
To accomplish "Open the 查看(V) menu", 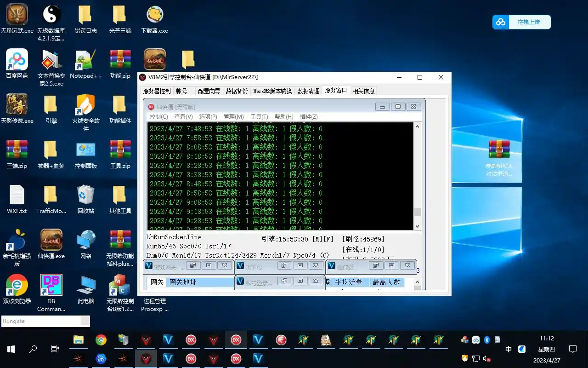I will click(183, 117).
